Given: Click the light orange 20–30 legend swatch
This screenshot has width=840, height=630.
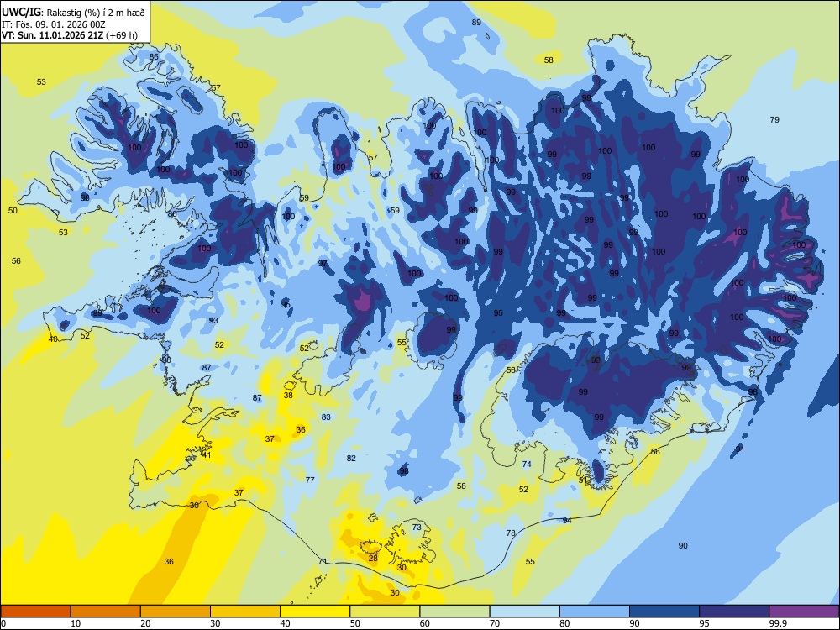Looking at the screenshot, I should (x=176, y=612).
